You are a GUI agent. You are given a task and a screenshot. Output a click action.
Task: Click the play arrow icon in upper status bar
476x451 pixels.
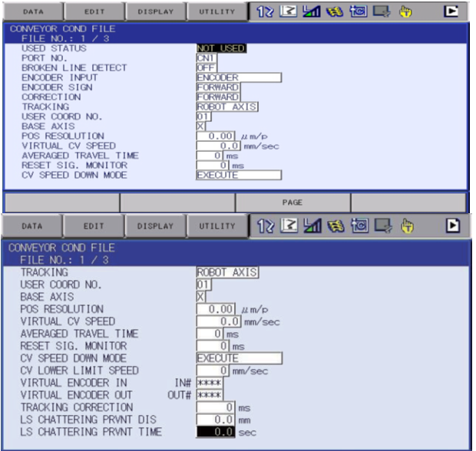453,12
